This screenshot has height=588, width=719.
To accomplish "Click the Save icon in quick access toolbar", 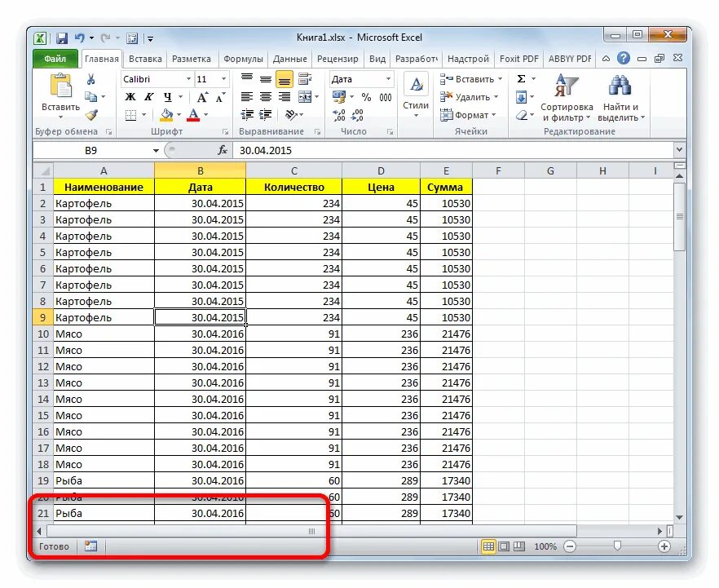I will [x=62, y=38].
